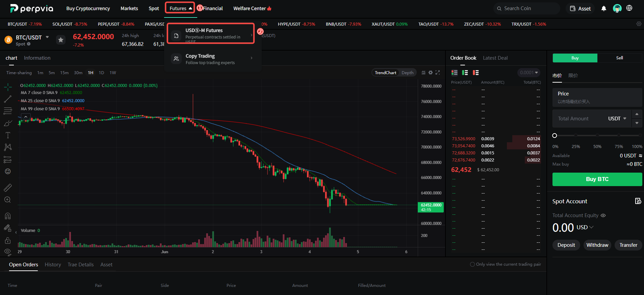Image resolution: width=644 pixels, height=295 pixels.
Task: Click the Withdraw button
Action: [x=597, y=245]
